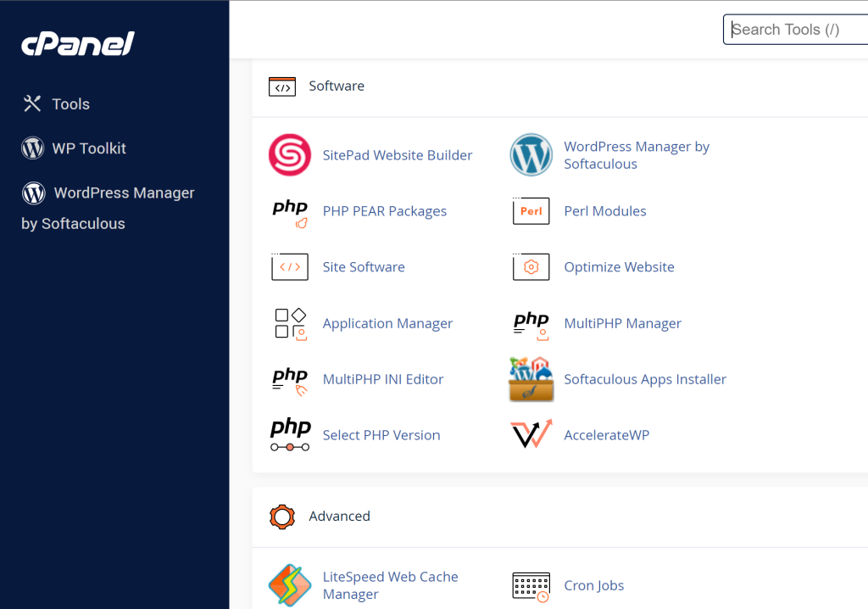The image size is (868, 609).
Task: Collapse the Advanced section header
Action: [560, 517]
